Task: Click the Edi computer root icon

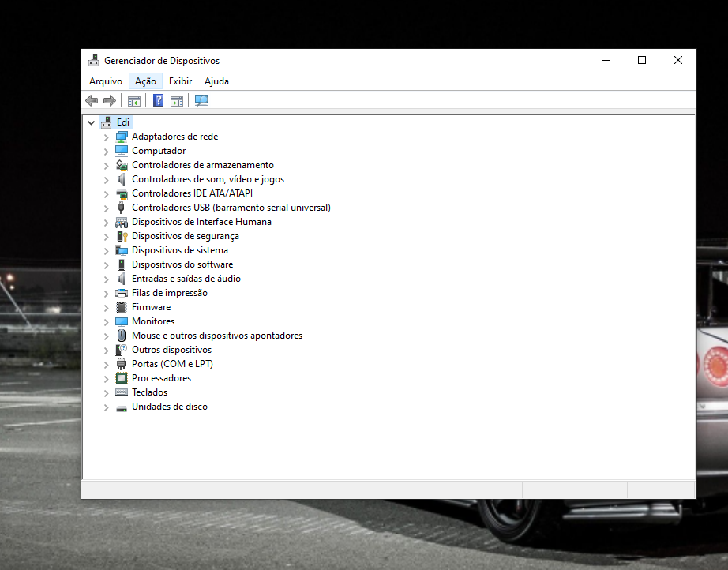Action: pyautogui.click(x=107, y=122)
